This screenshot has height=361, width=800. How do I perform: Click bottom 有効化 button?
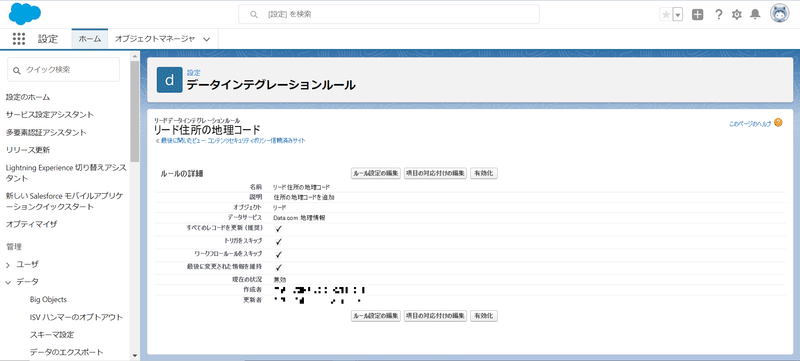tap(484, 316)
